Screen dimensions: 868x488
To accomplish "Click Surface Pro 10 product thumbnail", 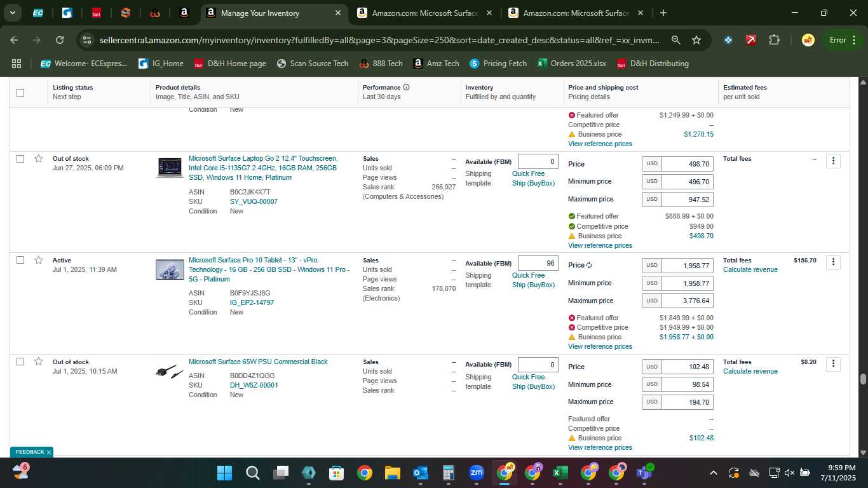I will click(170, 269).
